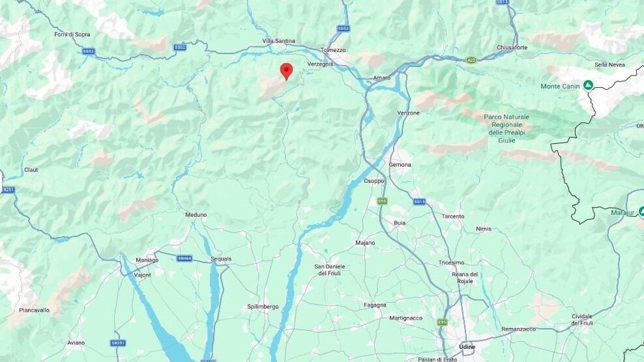Click the Matajur peak icon
The image size is (644, 362).
click(x=641, y=212)
